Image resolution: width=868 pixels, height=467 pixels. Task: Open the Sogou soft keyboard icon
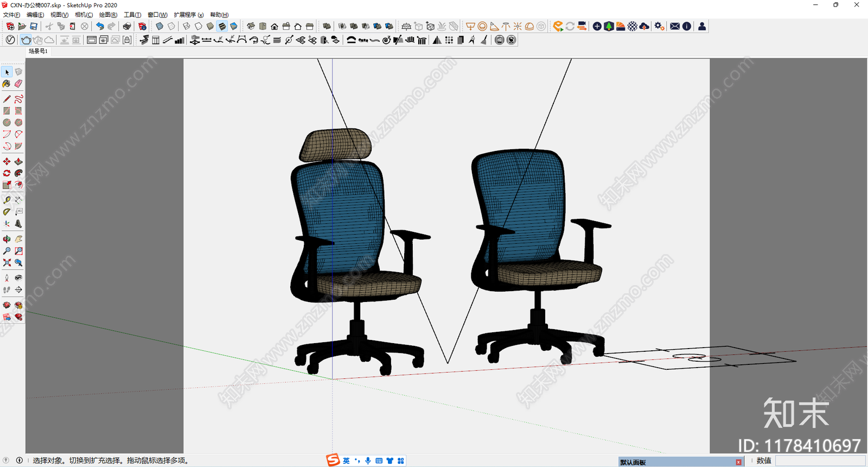click(379, 460)
